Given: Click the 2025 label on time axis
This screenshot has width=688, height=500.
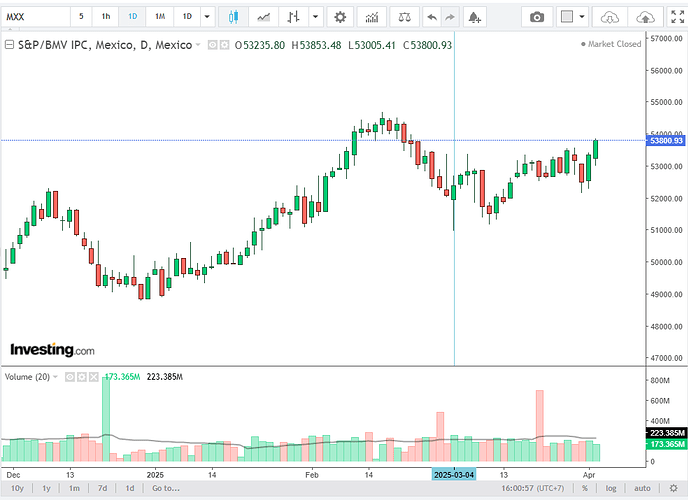Looking at the screenshot, I should click(x=155, y=475).
